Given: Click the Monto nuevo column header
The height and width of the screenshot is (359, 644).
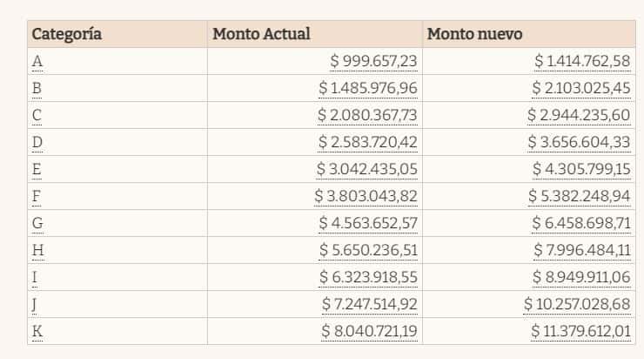Looking at the screenshot, I should [x=473, y=34].
